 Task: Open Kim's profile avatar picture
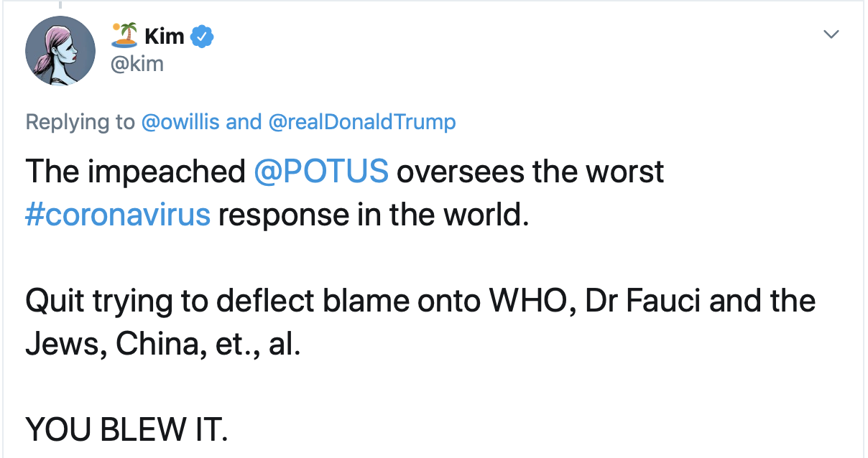pos(60,51)
